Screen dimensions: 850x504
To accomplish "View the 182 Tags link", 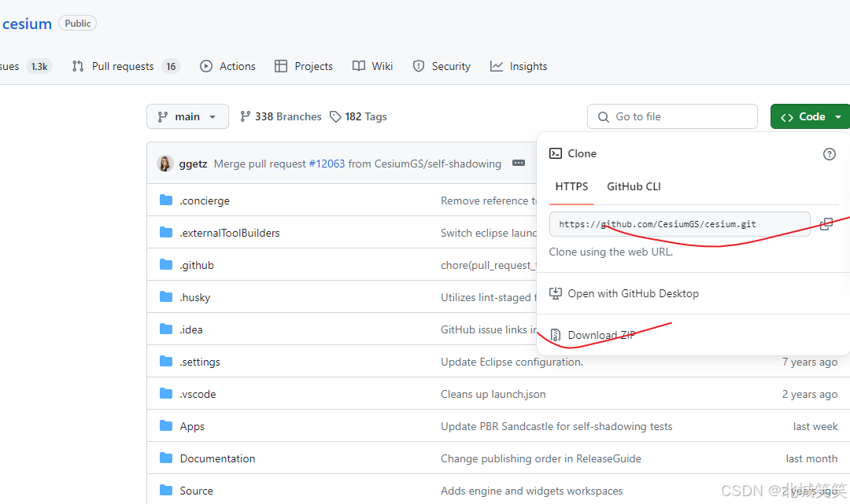I will coord(358,116).
